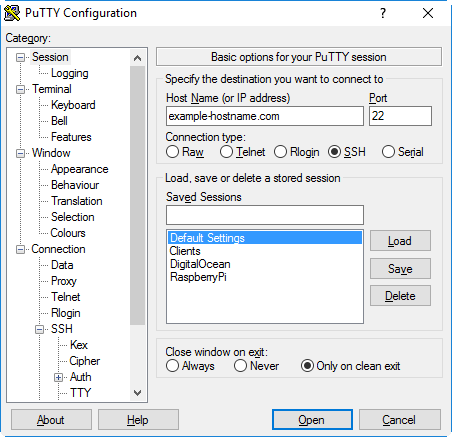Screen dimensions: 452x437
Task: Click the Host Name input field
Action: click(265, 116)
